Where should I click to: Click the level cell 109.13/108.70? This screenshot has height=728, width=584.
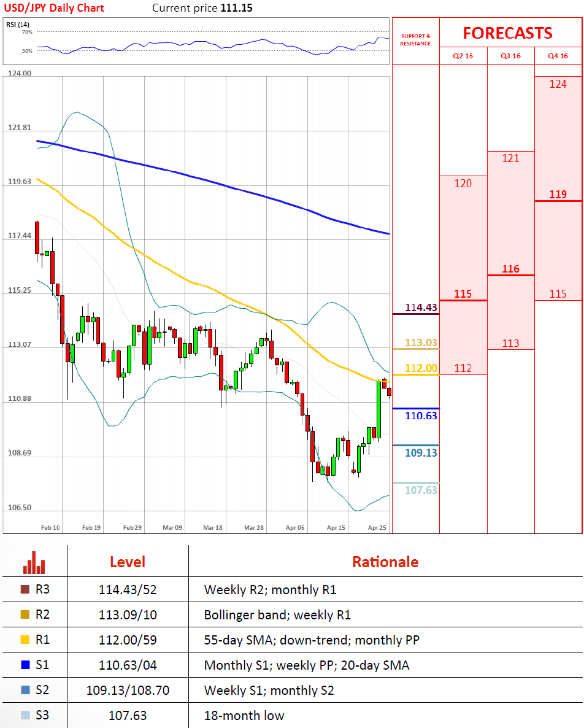point(128,690)
